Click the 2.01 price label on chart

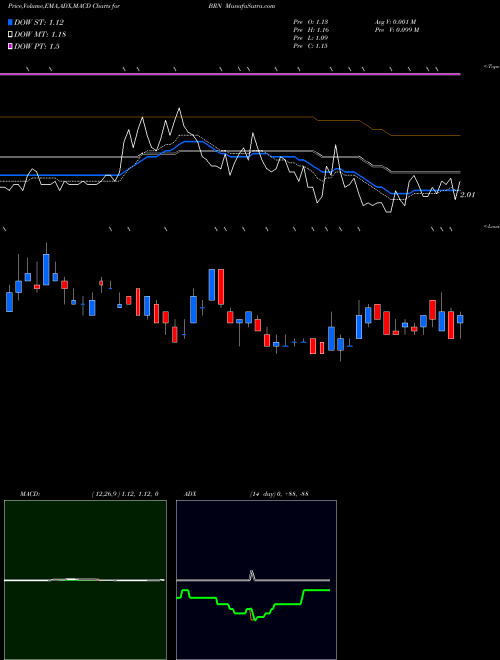[467, 195]
